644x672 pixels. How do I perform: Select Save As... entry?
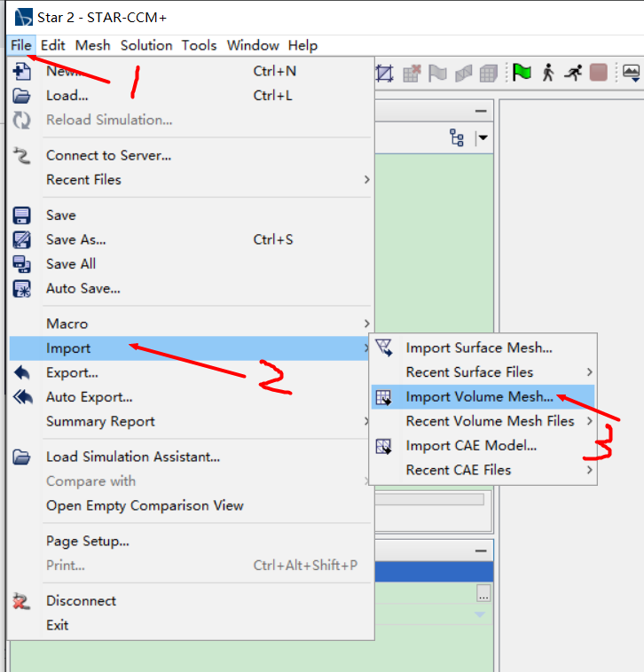[x=191, y=239]
